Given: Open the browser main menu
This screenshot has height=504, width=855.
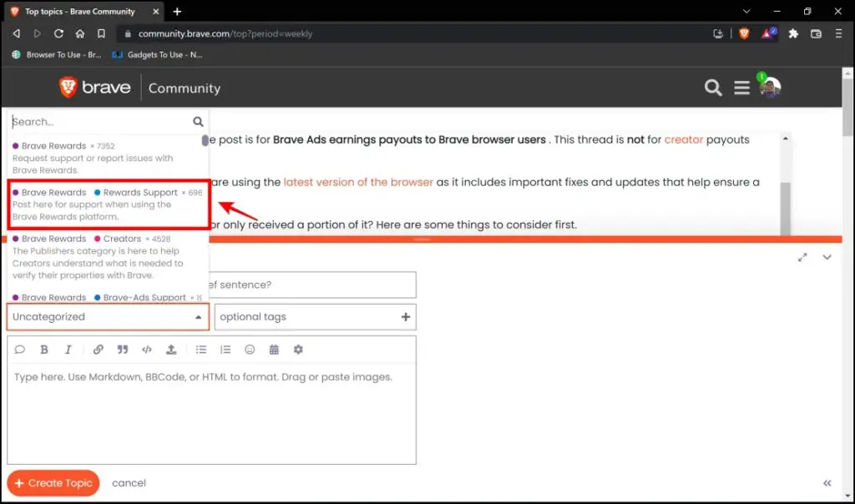Looking at the screenshot, I should [x=838, y=33].
